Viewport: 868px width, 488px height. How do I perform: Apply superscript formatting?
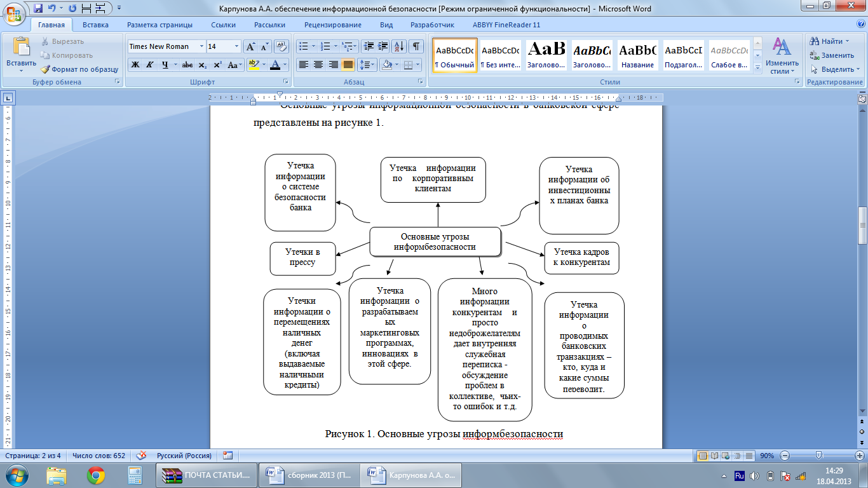(x=217, y=65)
